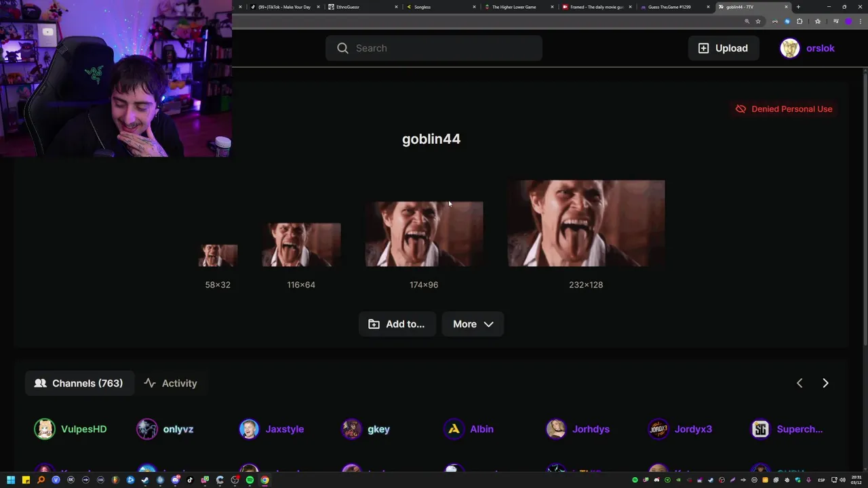Open Superch... channel
This screenshot has height=488, width=868.
(x=787, y=429)
